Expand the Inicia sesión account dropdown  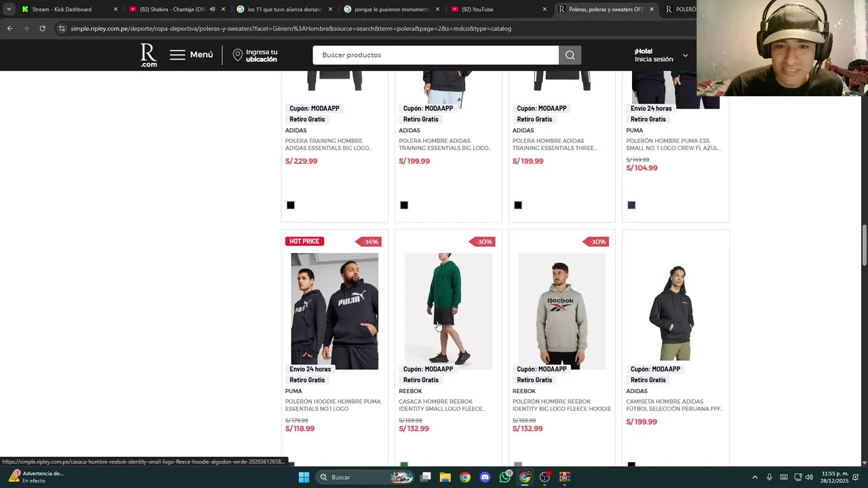pos(685,56)
